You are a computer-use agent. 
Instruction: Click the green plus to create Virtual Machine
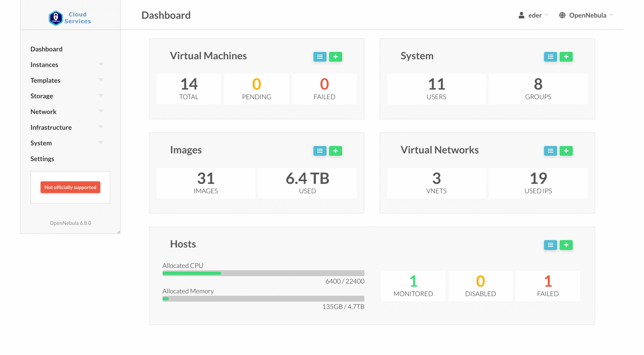335,57
